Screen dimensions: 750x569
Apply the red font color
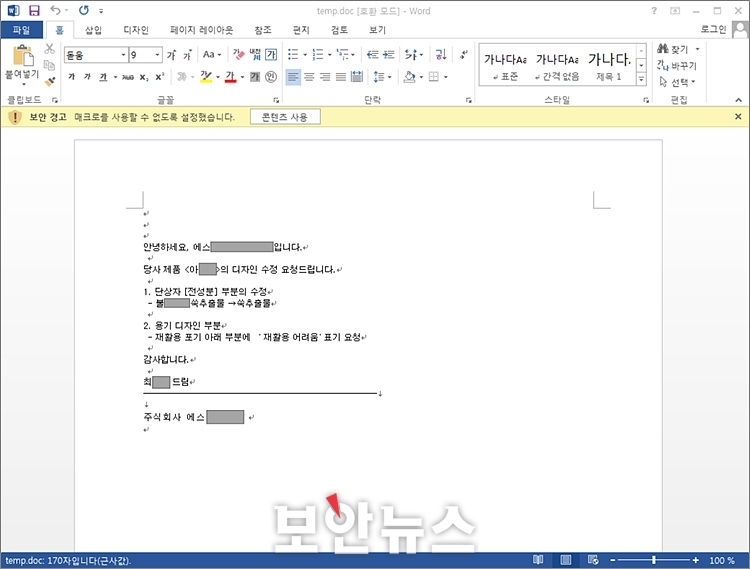tap(231, 77)
